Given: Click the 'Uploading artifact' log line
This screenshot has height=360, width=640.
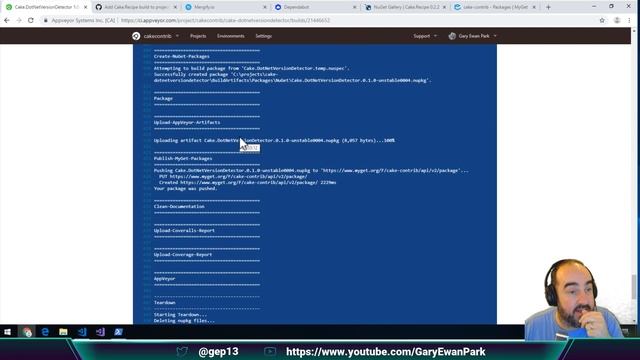Looking at the screenshot, I should pos(274,140).
